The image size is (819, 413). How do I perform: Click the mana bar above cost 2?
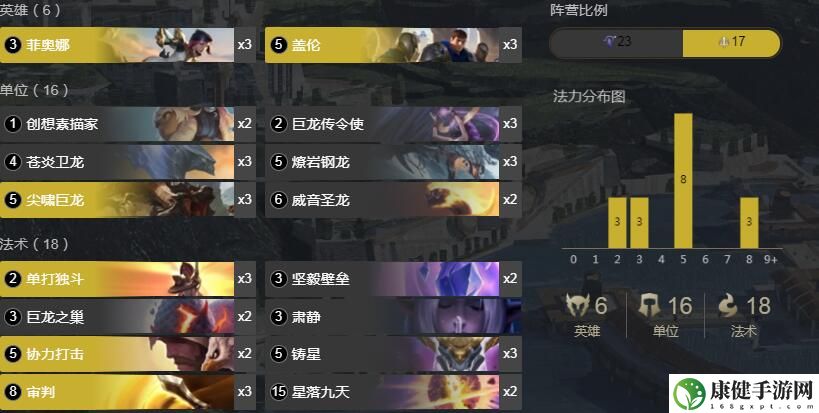pyautogui.click(x=617, y=222)
